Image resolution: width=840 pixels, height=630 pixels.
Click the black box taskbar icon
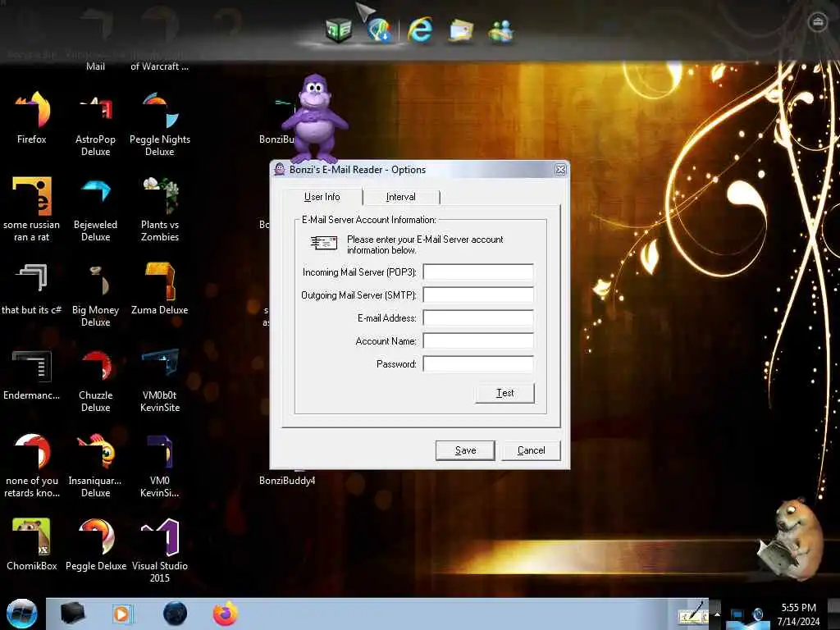pyautogui.click(x=72, y=614)
